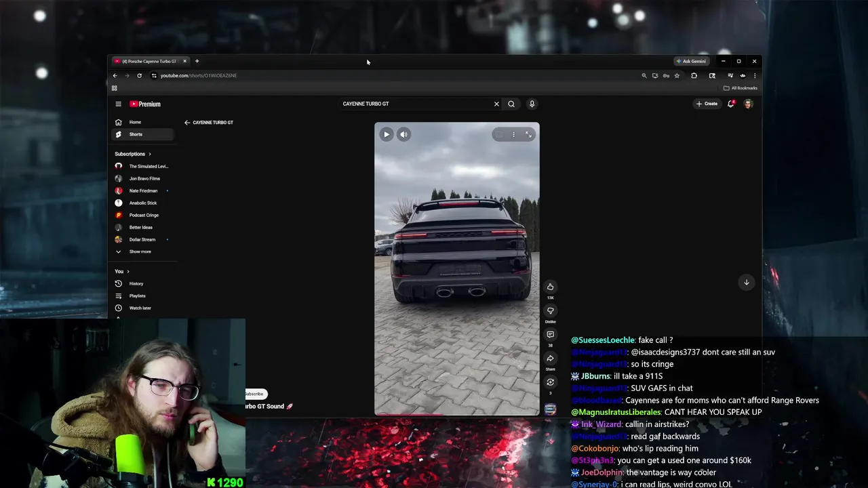Clear the search box text

496,104
